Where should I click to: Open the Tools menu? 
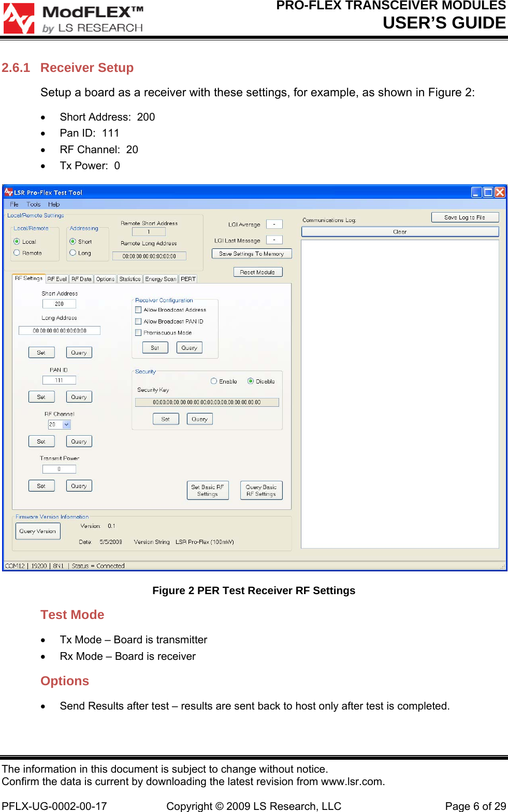click(x=33, y=204)
